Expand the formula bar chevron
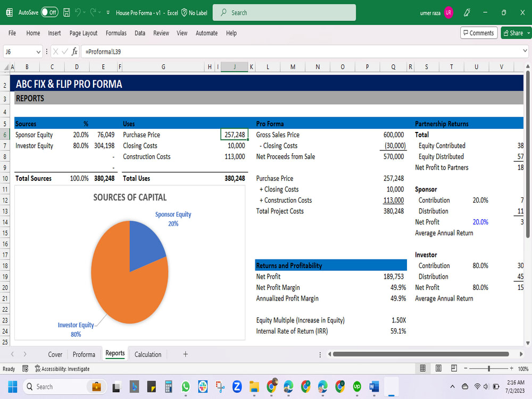Image resolution: width=532 pixels, height=399 pixels. coord(525,51)
